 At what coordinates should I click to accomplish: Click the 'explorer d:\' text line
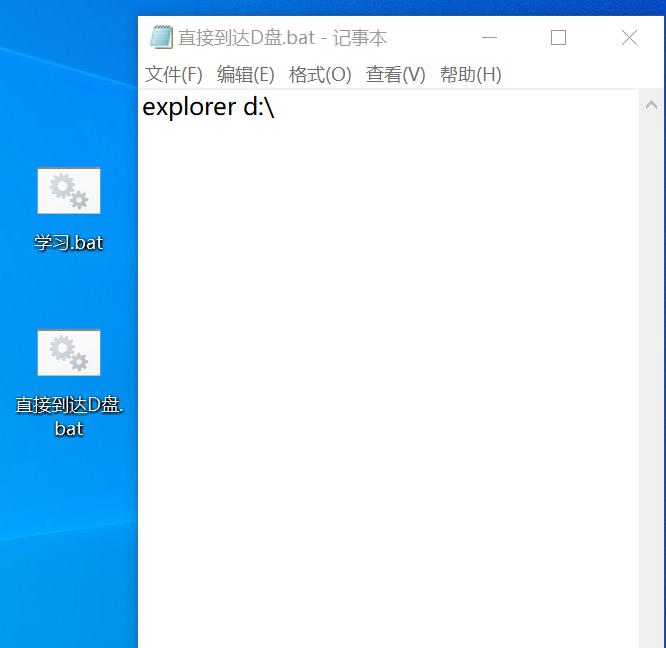(x=208, y=107)
